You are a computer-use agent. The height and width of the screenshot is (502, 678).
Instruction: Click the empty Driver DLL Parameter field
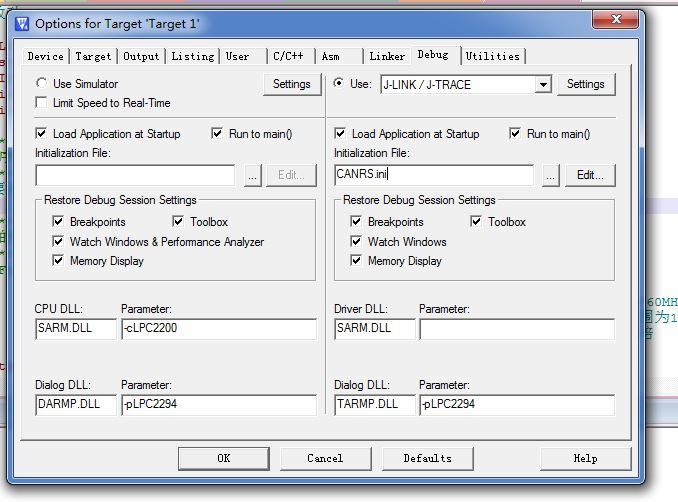[517, 329]
